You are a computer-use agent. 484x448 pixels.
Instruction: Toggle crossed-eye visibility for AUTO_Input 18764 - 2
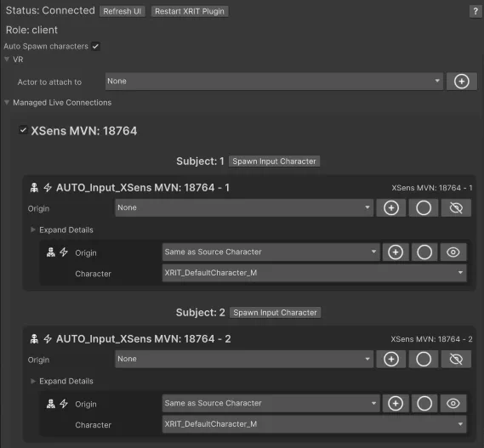click(x=456, y=359)
